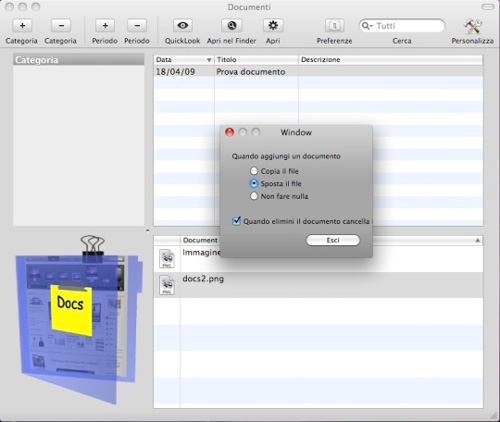The width and height of the screenshot is (500, 422).
Task: Open the Personalizza tools icon
Action: [x=473, y=26]
